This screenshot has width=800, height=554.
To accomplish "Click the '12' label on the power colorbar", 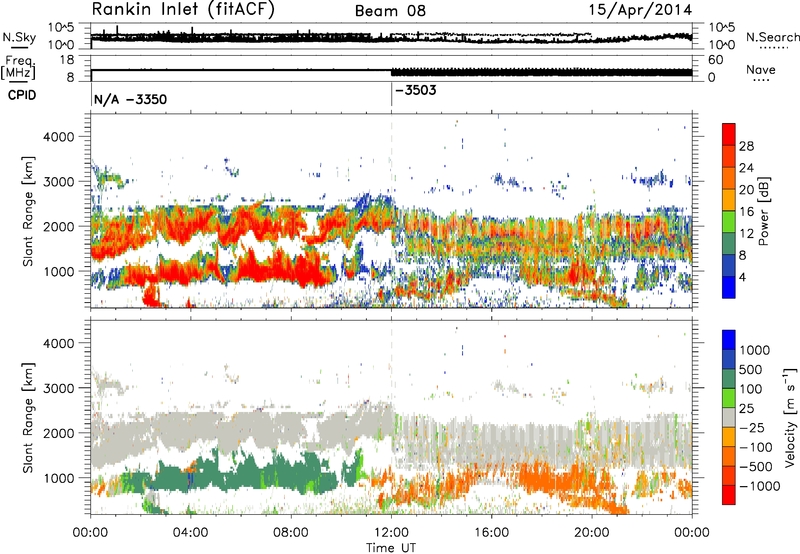I will [x=746, y=234].
